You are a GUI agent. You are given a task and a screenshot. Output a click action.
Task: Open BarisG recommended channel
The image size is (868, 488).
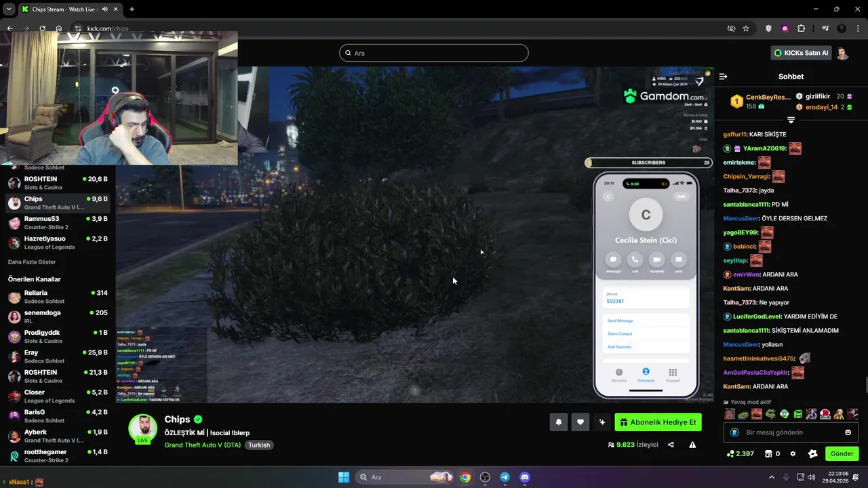58,416
